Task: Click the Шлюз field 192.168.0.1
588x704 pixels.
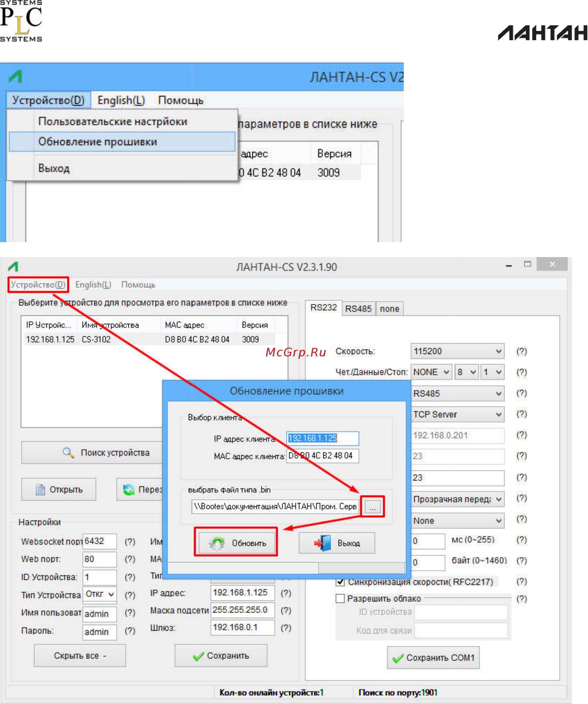Action: pos(243,628)
